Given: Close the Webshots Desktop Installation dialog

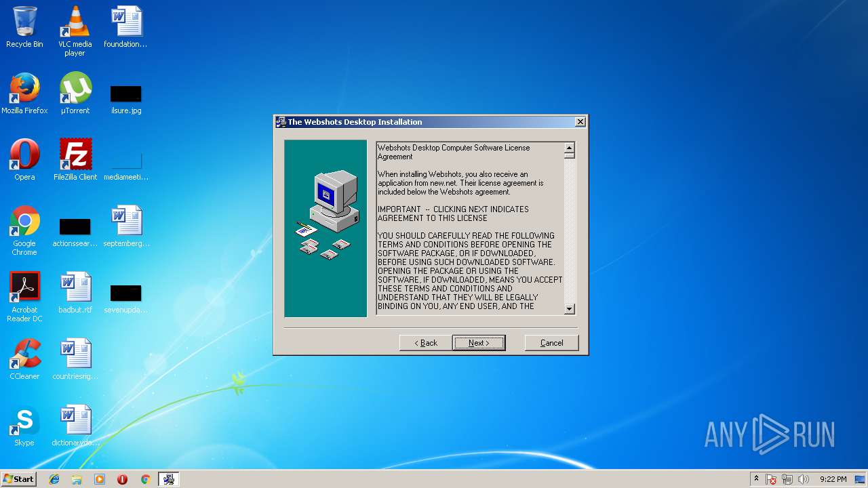Looking at the screenshot, I should 580,122.
